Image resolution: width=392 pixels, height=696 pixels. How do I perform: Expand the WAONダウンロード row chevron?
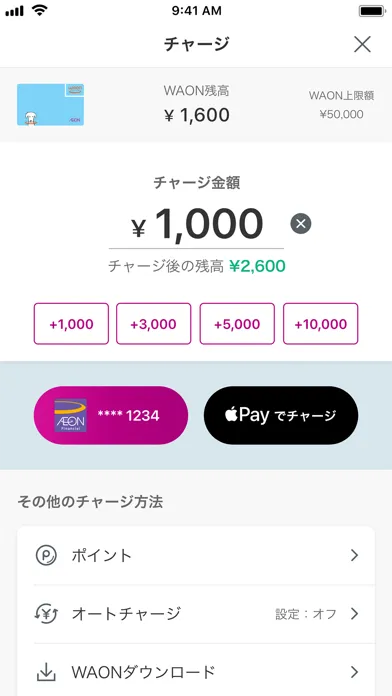pos(354,672)
